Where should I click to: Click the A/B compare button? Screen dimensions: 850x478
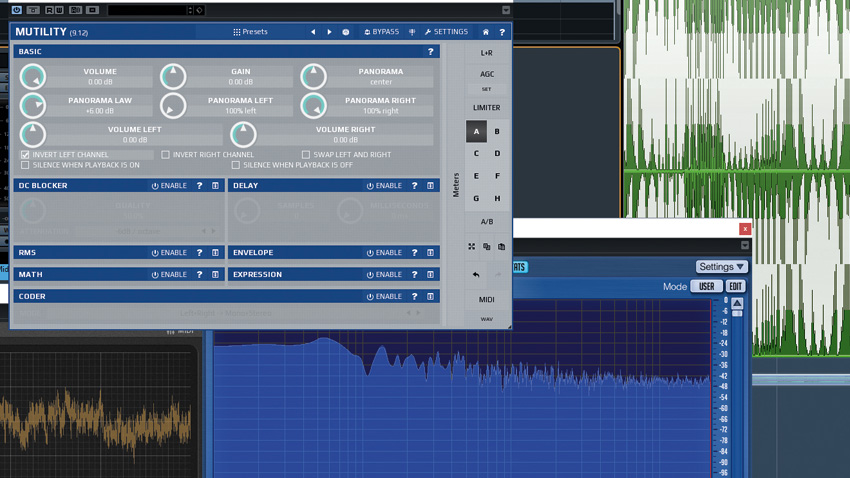point(486,222)
